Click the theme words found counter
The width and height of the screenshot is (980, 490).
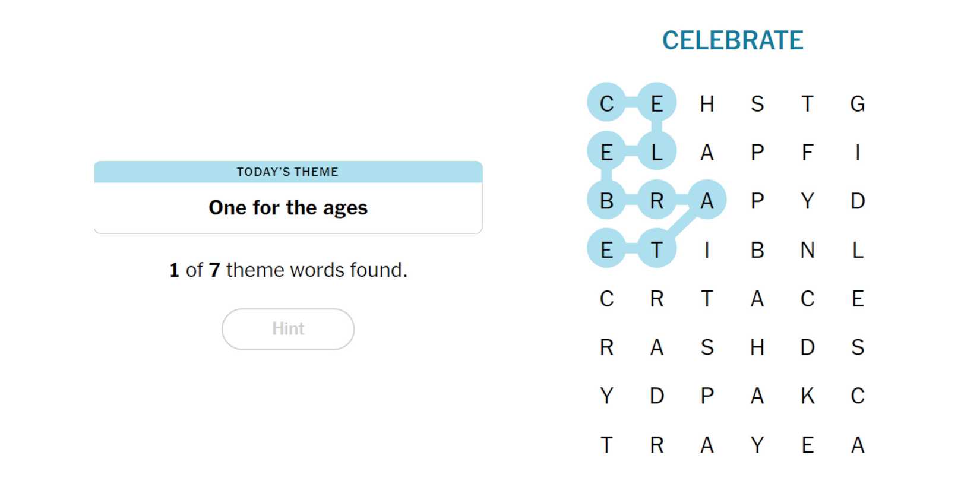click(288, 270)
